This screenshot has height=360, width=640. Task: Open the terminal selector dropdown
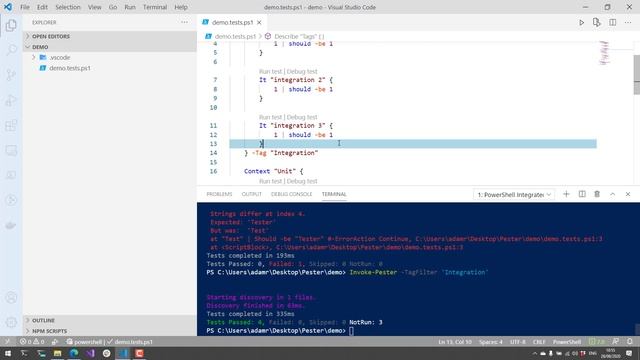(514, 195)
